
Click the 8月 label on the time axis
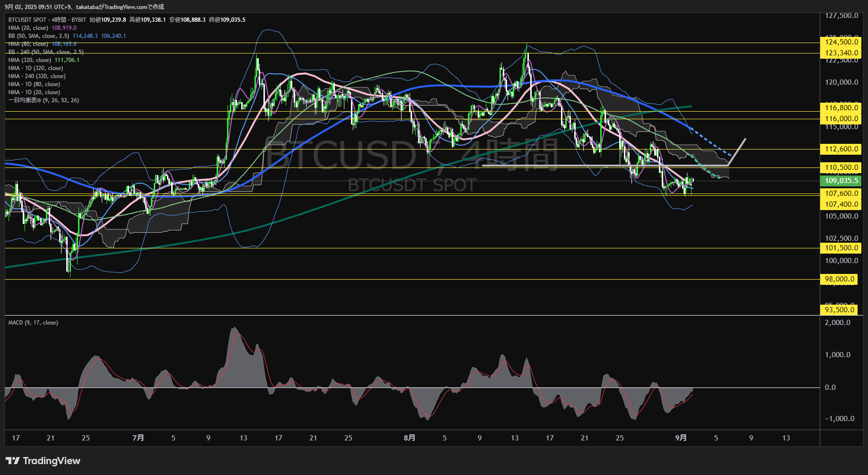410,438
